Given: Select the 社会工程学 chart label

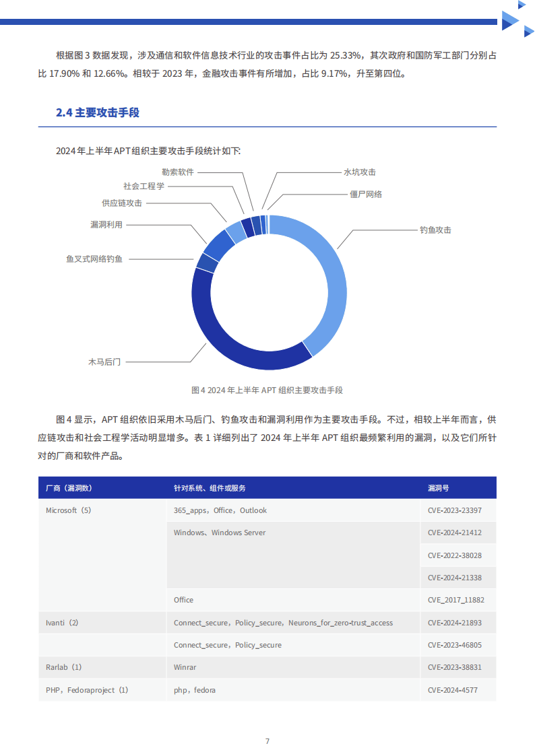Looking at the screenshot, I should click(x=144, y=186).
